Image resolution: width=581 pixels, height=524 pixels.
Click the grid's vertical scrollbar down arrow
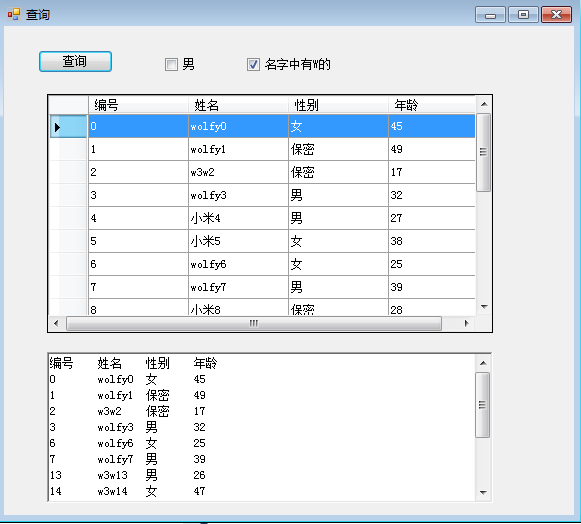click(484, 307)
